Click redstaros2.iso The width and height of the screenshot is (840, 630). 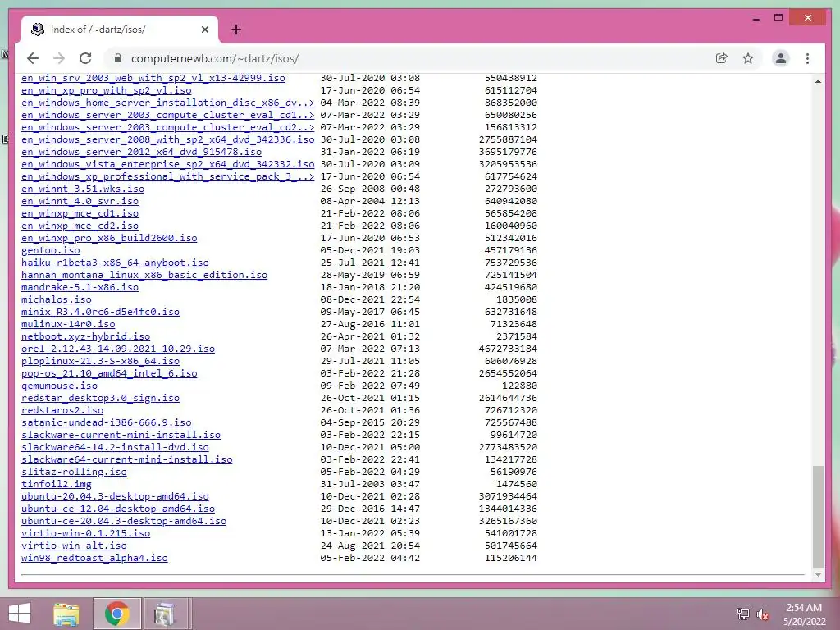(x=62, y=411)
